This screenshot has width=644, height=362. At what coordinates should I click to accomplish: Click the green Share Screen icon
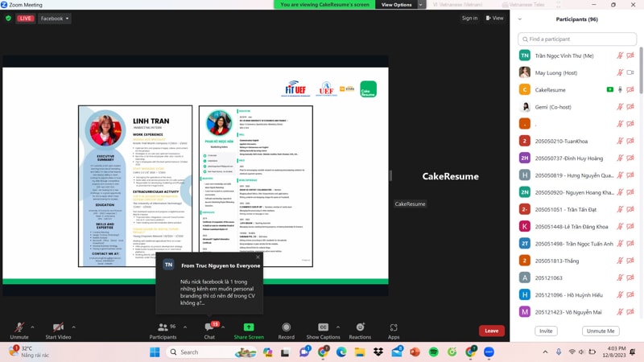[249, 327]
